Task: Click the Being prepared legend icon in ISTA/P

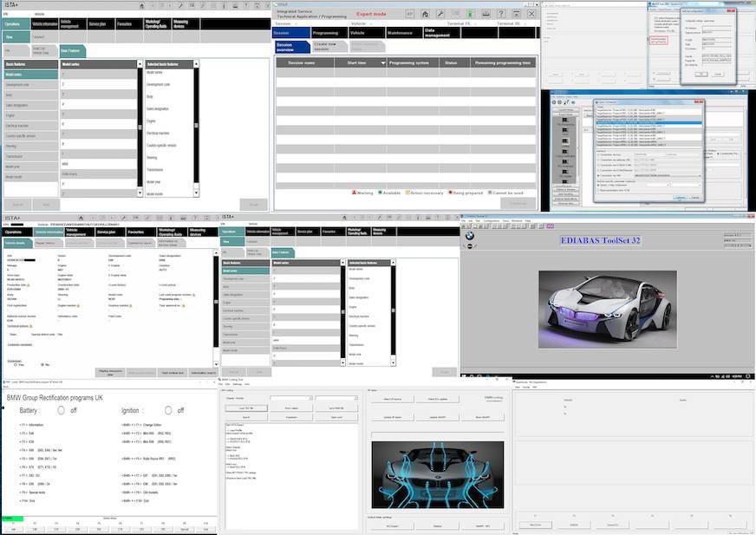Action: click(450, 192)
